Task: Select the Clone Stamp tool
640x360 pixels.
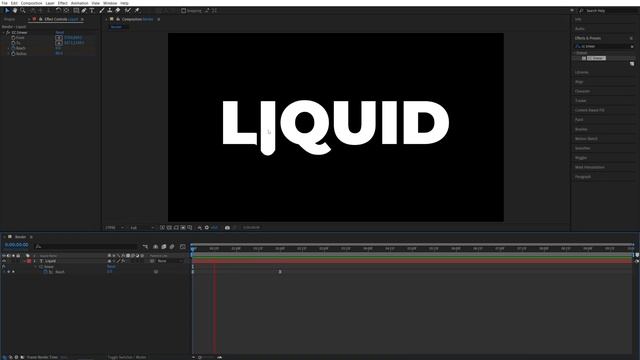Action: [109, 11]
